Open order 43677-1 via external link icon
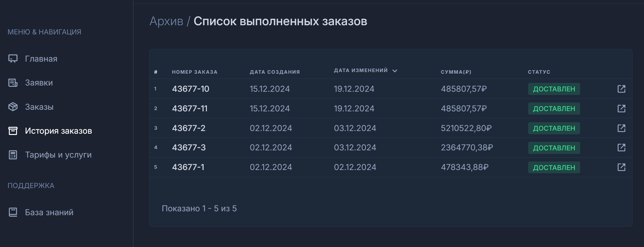 point(621,167)
